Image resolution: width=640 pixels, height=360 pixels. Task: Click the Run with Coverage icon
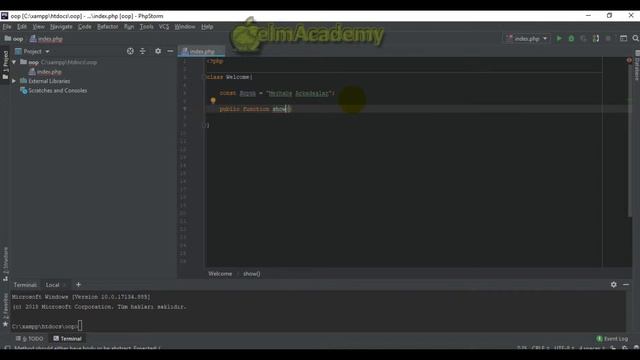583,38
